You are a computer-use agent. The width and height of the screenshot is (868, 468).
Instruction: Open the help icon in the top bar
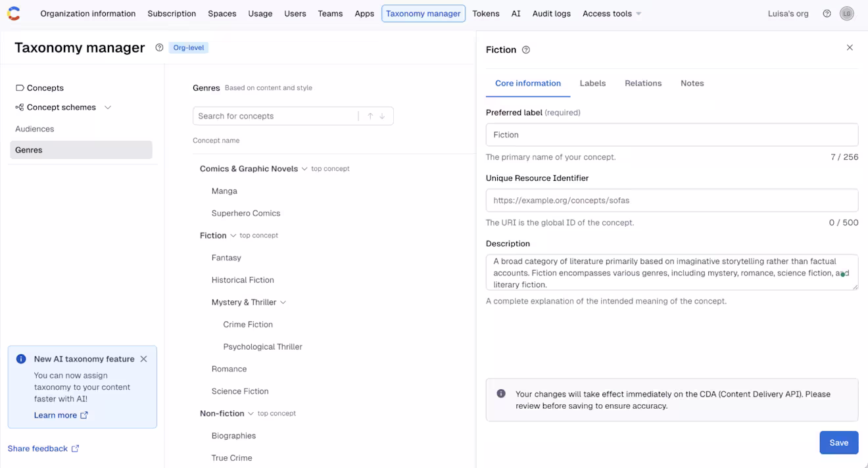[x=827, y=13]
